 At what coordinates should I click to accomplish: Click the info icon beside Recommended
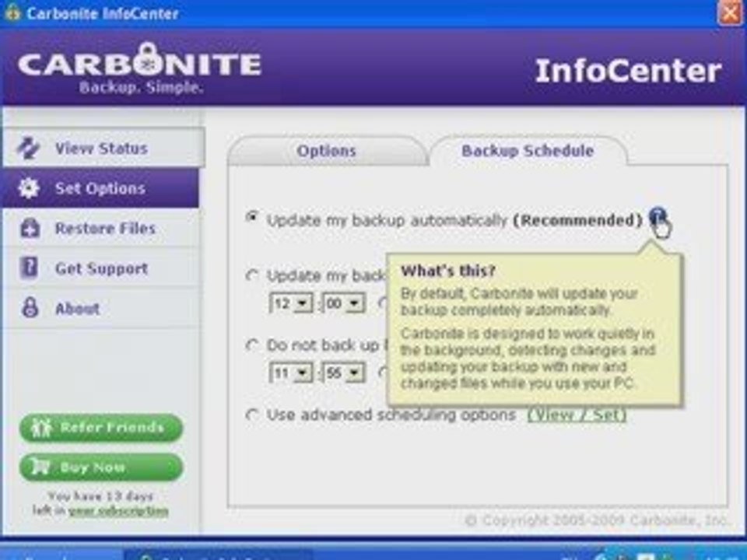click(658, 217)
